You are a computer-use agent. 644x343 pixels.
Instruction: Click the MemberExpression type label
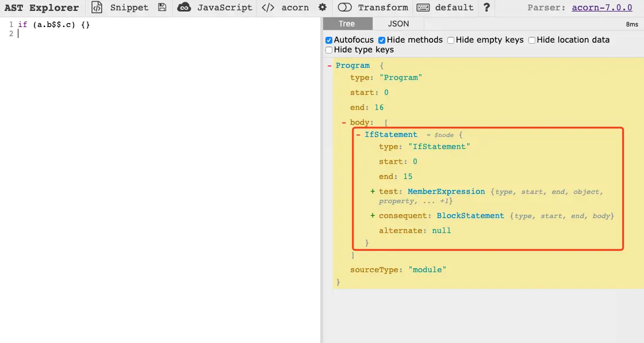tap(446, 191)
